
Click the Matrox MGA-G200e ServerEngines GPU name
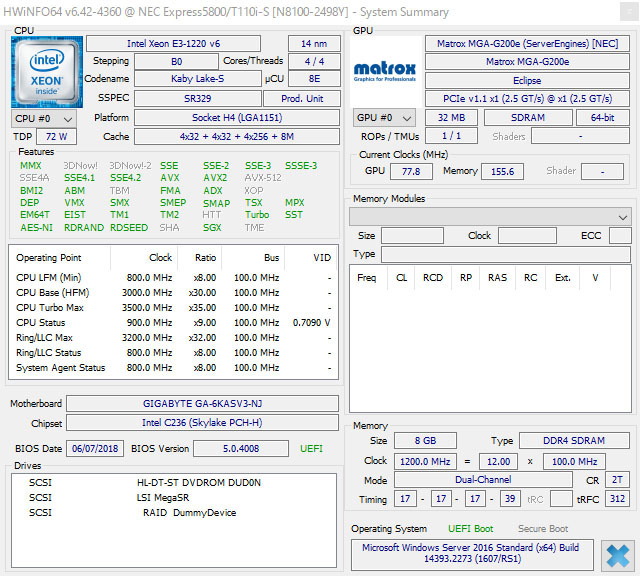click(527, 43)
